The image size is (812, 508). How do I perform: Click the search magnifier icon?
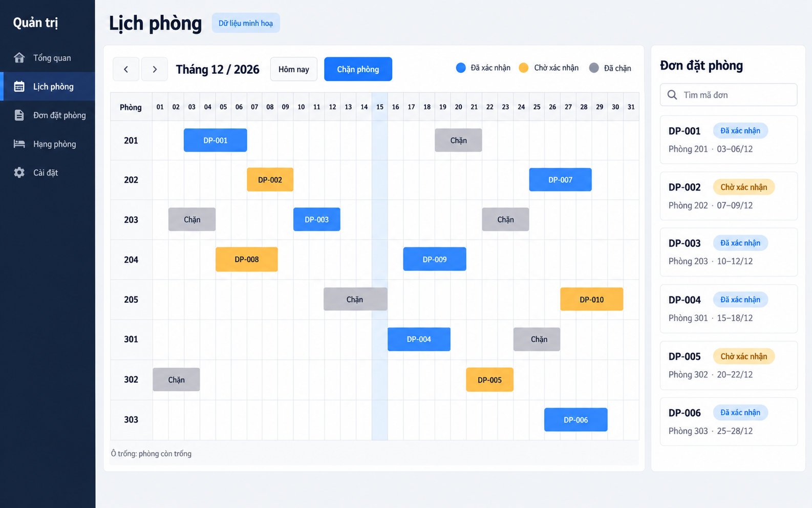pyautogui.click(x=672, y=95)
